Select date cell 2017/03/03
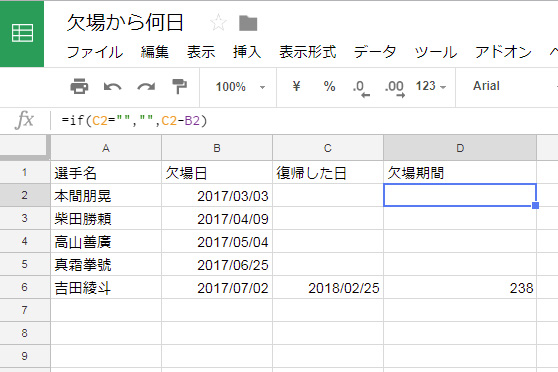 tap(217, 195)
